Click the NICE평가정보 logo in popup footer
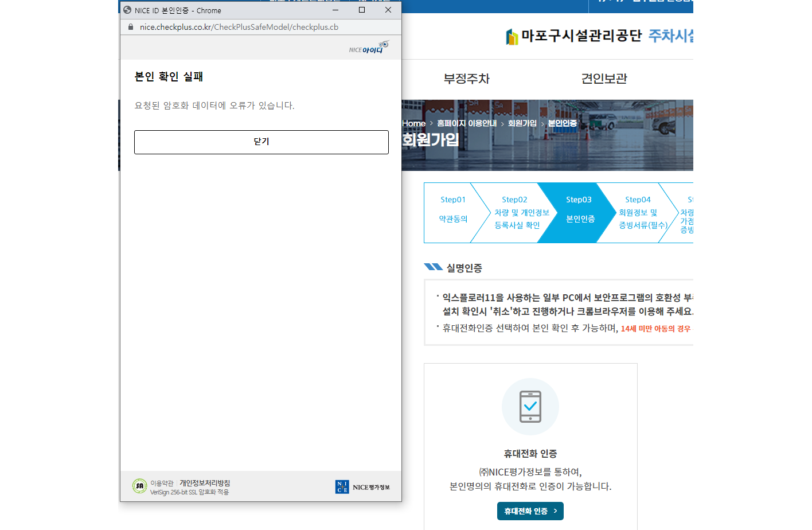This screenshot has height=530, width=812. point(362,487)
